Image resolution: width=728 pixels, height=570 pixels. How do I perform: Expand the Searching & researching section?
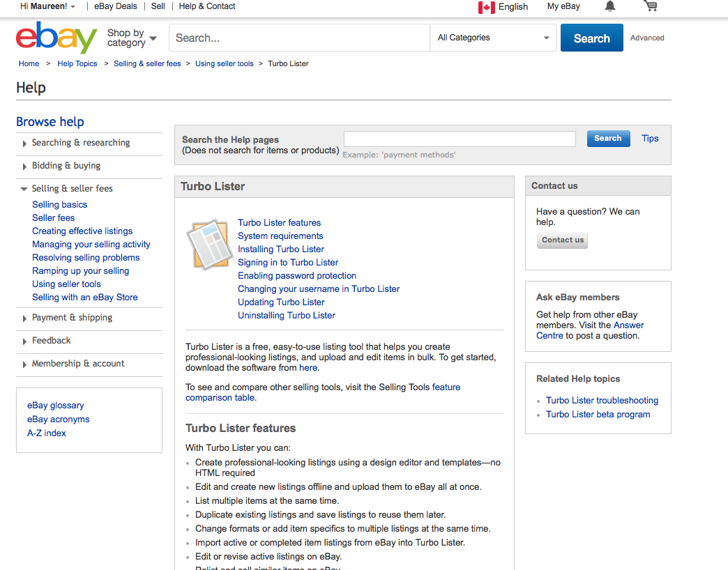coord(80,143)
